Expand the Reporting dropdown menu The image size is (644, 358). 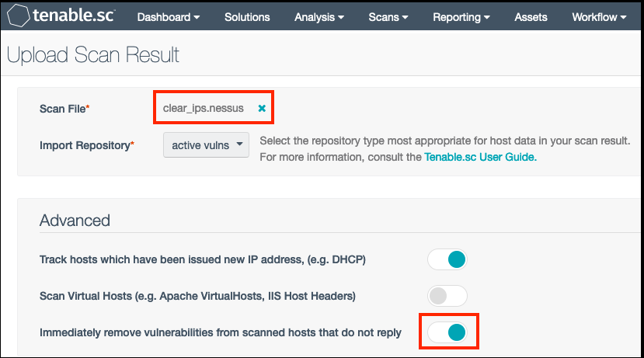(461, 17)
